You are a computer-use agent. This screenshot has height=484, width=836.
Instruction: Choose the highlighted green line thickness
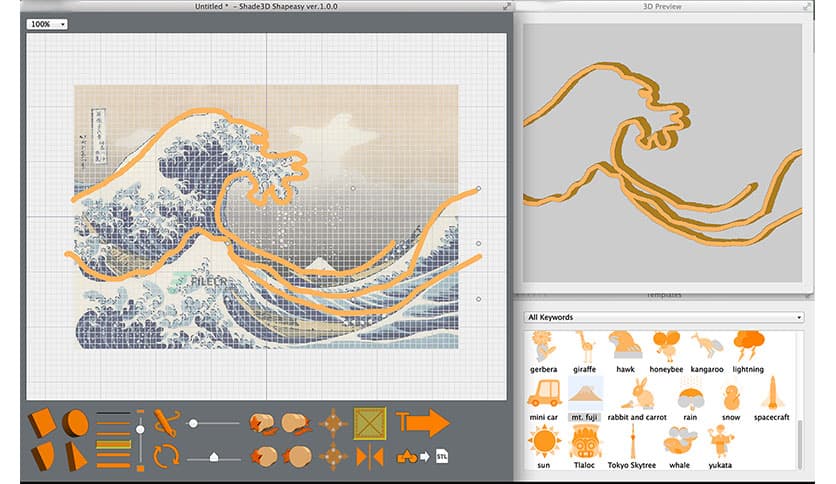tap(113, 444)
